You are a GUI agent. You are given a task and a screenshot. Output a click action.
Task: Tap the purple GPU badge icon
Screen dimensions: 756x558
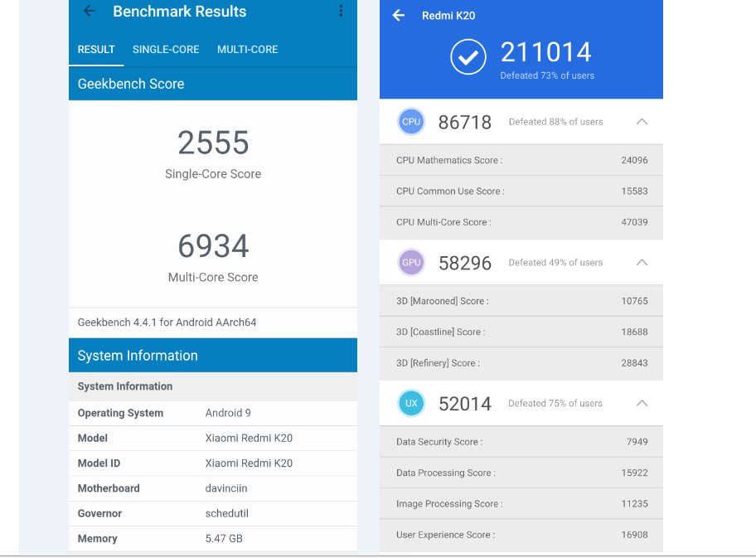411,262
